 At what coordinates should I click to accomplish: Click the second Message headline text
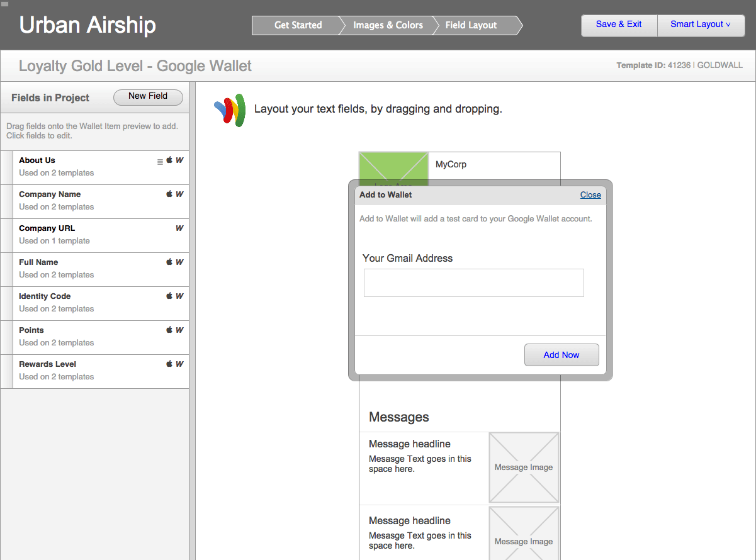pyautogui.click(x=410, y=521)
